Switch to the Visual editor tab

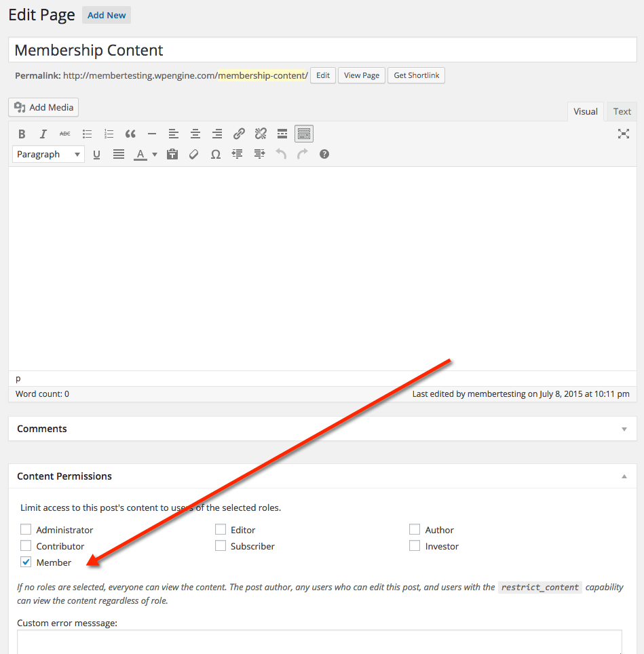585,112
